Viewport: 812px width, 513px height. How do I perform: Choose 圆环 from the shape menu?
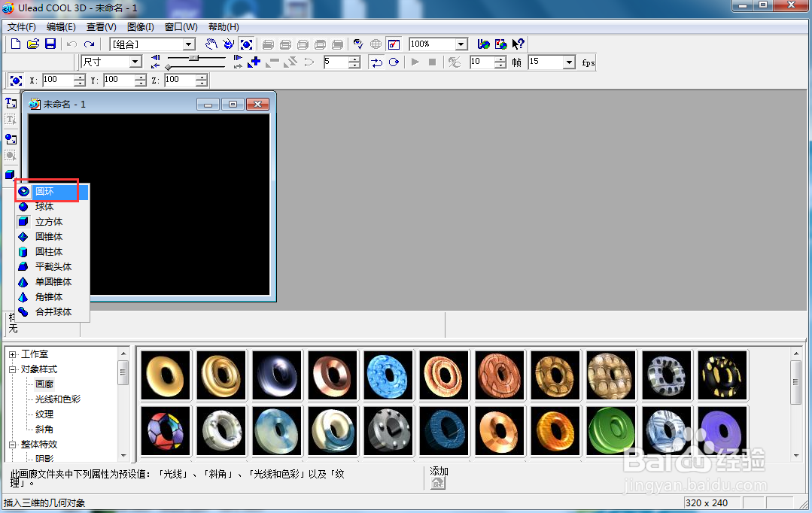pyautogui.click(x=53, y=192)
